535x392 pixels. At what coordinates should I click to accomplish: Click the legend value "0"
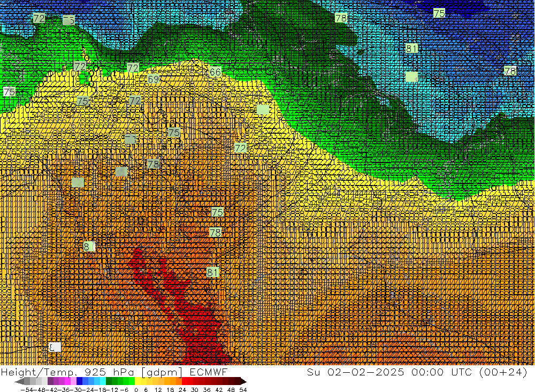pos(136,390)
